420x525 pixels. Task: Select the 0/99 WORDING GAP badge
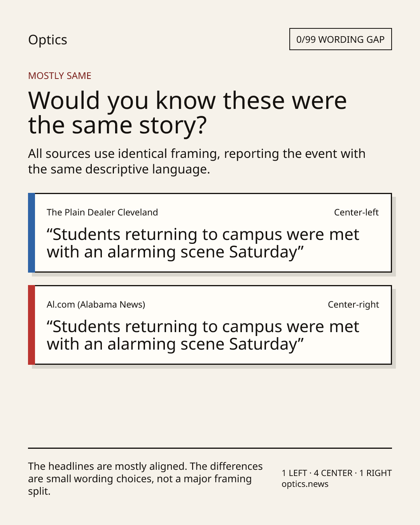pos(340,39)
